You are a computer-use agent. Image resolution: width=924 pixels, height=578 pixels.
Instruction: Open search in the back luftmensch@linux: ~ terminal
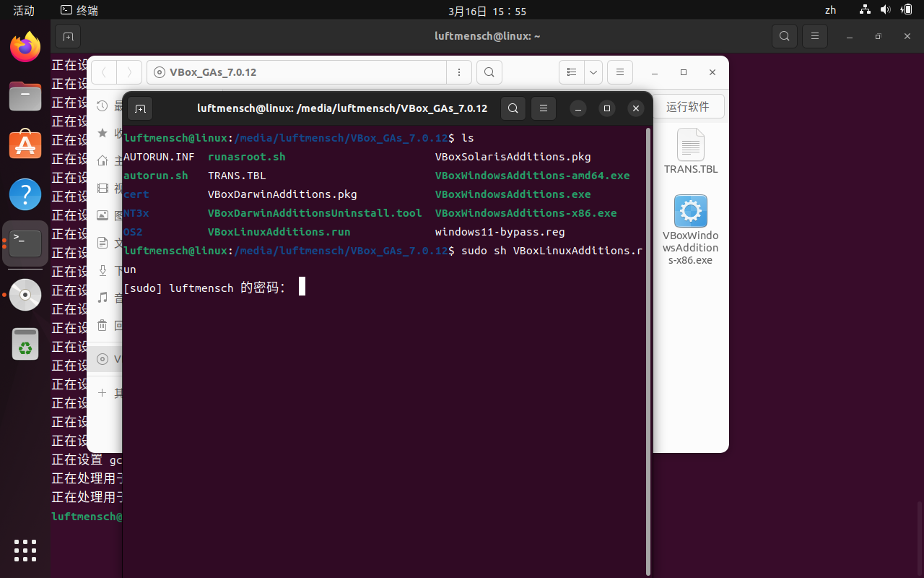click(784, 36)
